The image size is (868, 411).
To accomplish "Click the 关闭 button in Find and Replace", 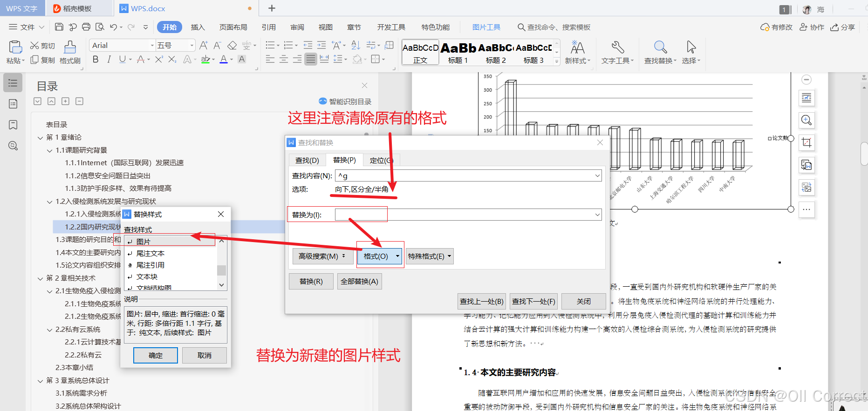I will [584, 301].
